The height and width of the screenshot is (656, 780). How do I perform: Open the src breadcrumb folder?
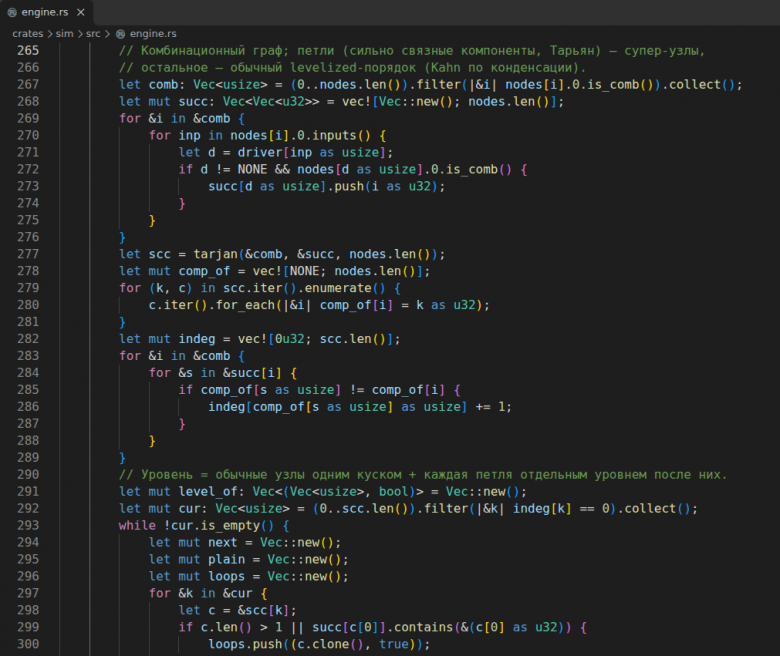click(93, 34)
